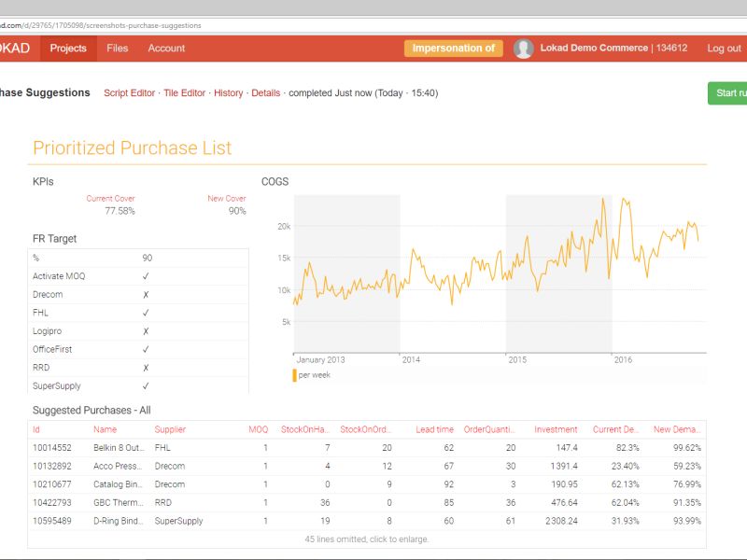Select the row with Id 10132892
This screenshot has height=560, width=747.
click(367, 466)
